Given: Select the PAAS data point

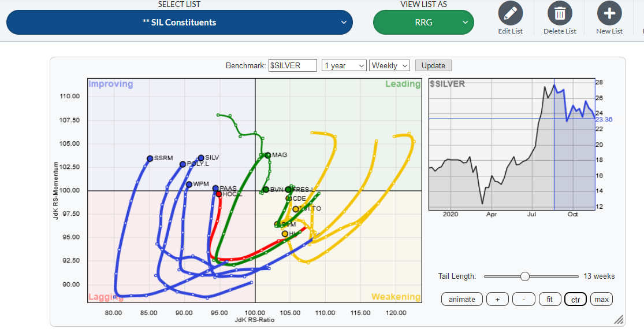Looking at the screenshot, I should click(215, 188).
